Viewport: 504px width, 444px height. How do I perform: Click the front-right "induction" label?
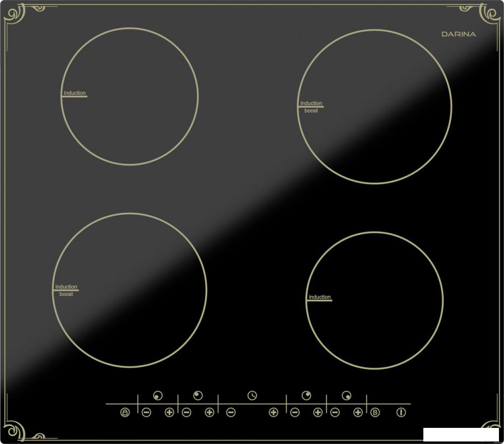(320, 297)
